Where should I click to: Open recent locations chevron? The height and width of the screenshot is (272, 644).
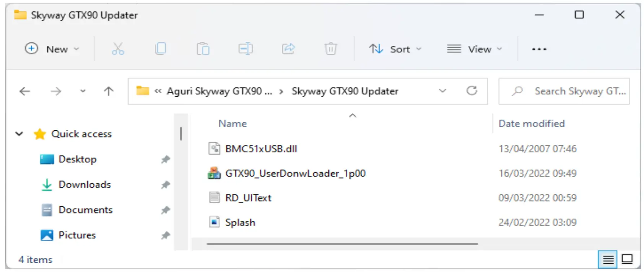[83, 91]
